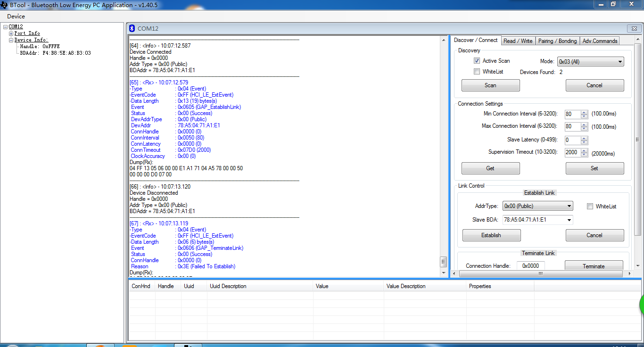Expand the Port Info tree node
The image size is (644, 347).
(11, 33)
